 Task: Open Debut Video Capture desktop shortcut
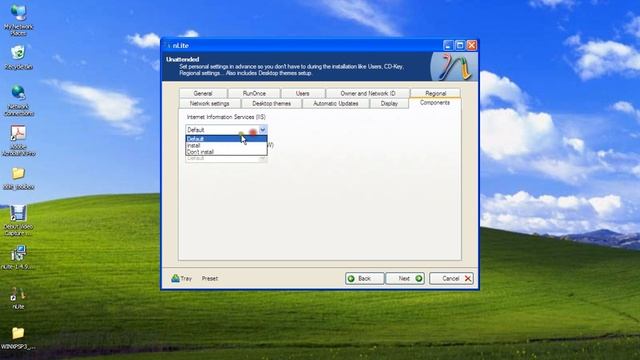[18, 220]
